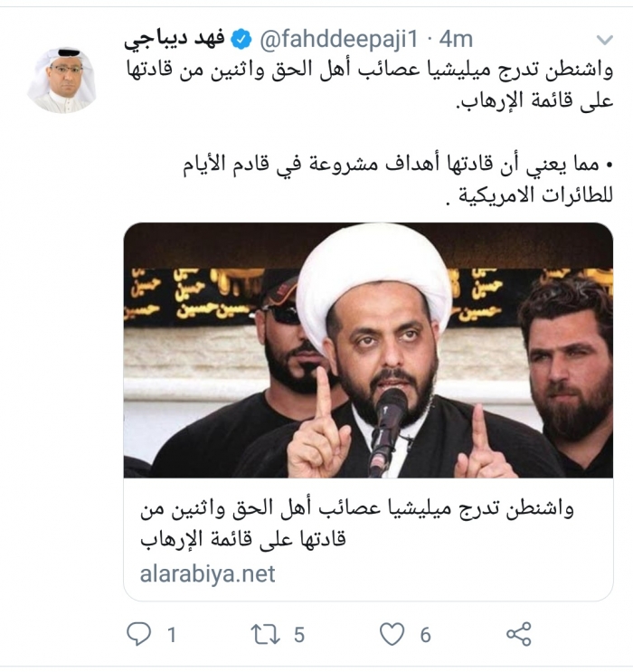The height and width of the screenshot is (672, 633).
Task: Open the display name فهد ديباجي
Action: tap(174, 40)
